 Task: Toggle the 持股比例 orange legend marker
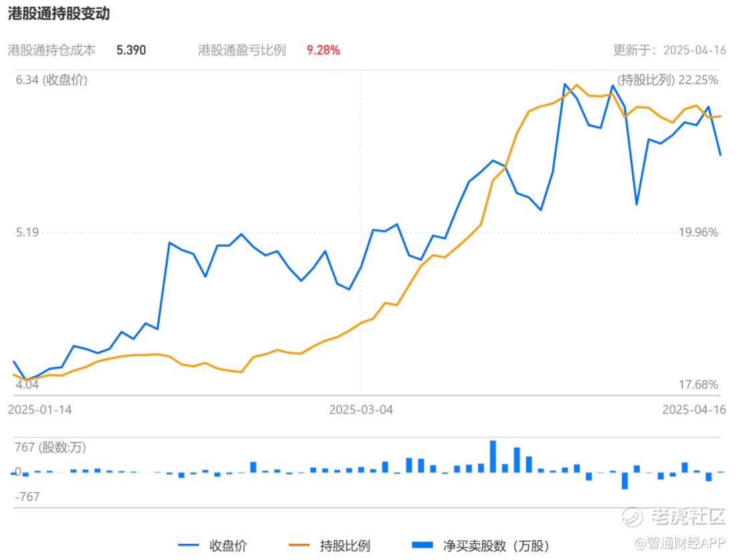(299, 545)
